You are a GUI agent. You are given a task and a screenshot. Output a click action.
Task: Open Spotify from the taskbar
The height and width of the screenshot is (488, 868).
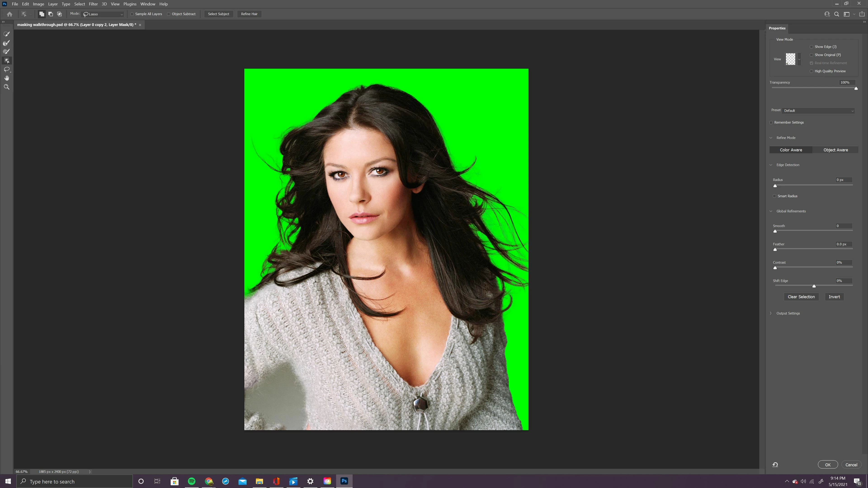point(191,481)
